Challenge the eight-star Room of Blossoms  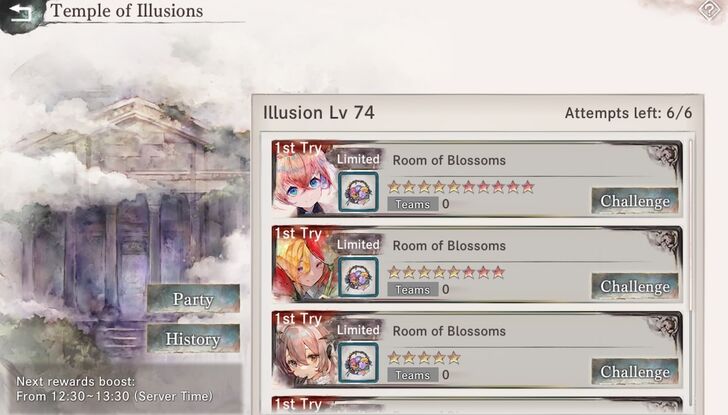(635, 286)
